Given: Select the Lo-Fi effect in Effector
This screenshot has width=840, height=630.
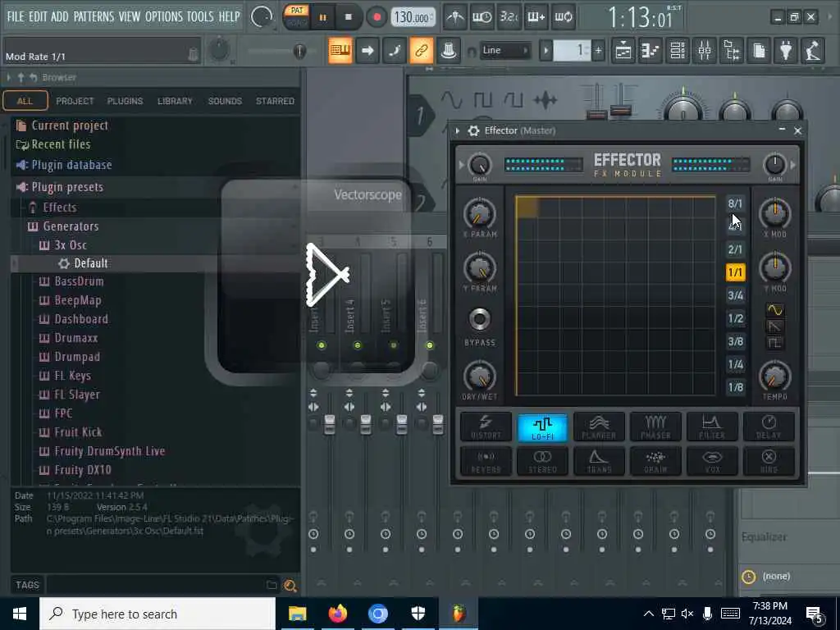Looking at the screenshot, I should click(542, 427).
